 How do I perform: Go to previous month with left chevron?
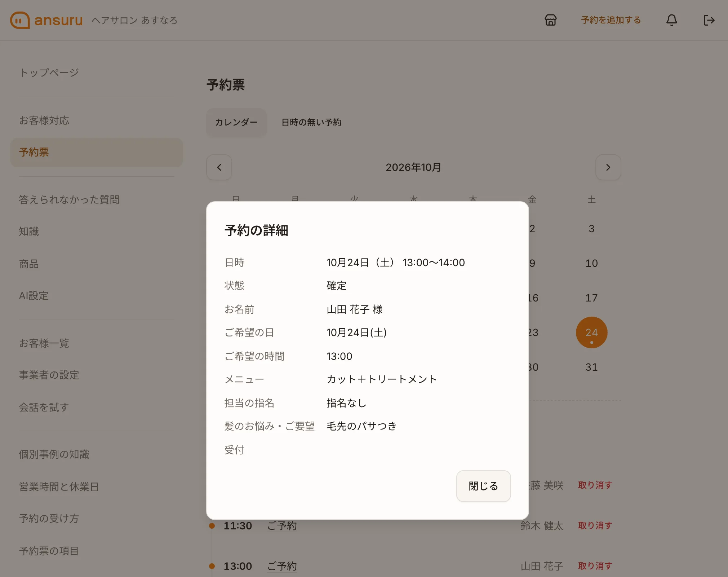point(219,167)
